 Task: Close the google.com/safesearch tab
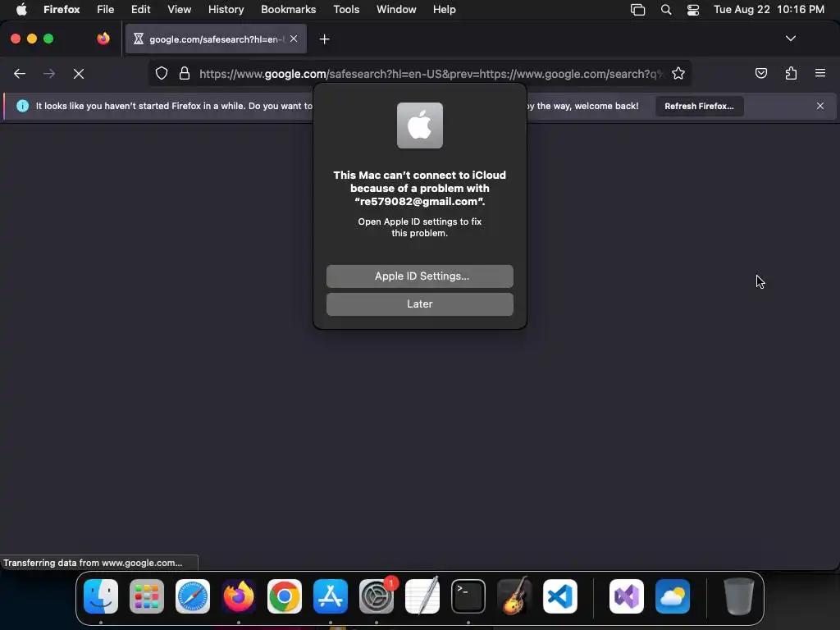pyautogui.click(x=294, y=39)
